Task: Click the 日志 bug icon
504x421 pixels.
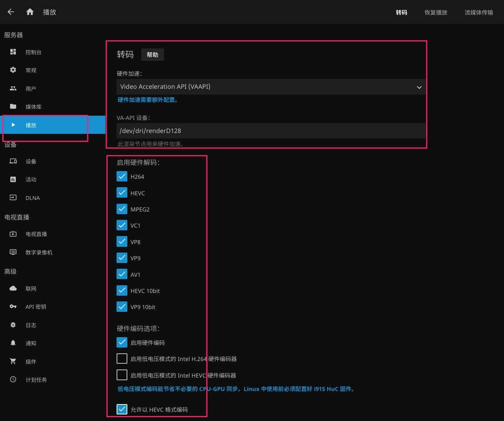Action: pos(13,325)
